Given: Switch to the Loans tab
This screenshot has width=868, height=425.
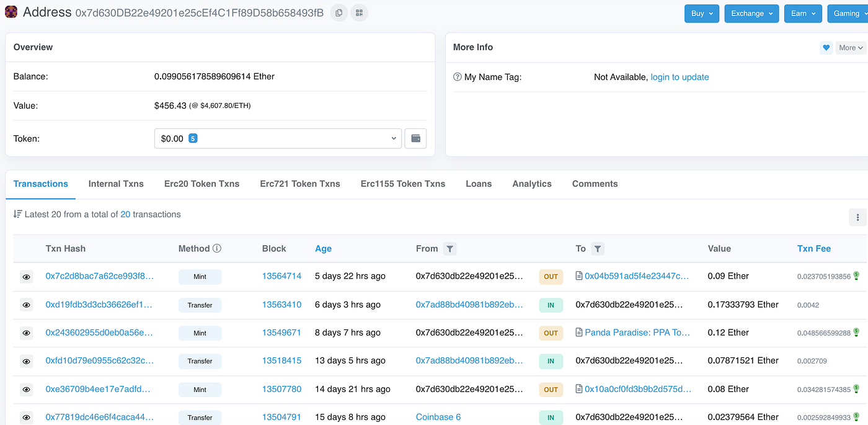Looking at the screenshot, I should point(479,184).
